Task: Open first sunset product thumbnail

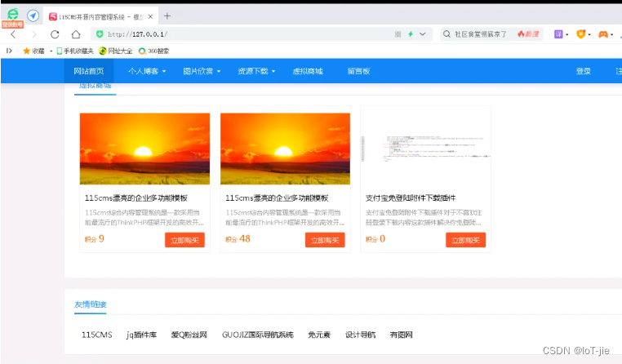Action: 144,149
